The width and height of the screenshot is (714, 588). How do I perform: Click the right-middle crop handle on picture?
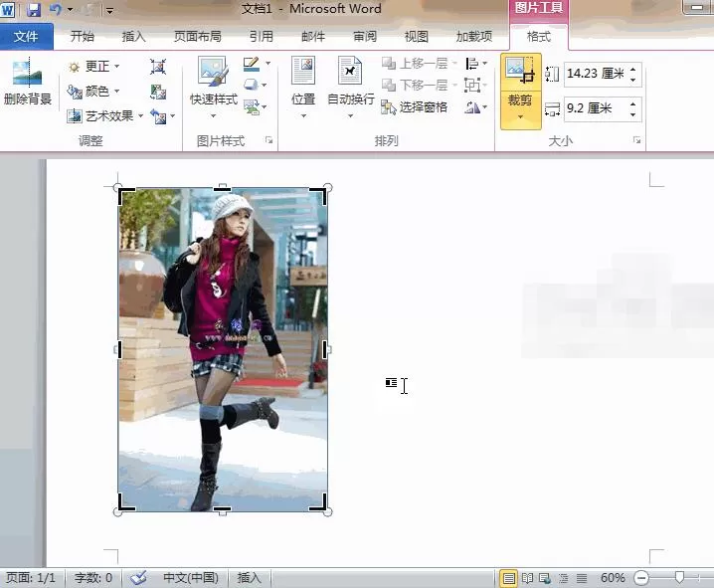325,350
